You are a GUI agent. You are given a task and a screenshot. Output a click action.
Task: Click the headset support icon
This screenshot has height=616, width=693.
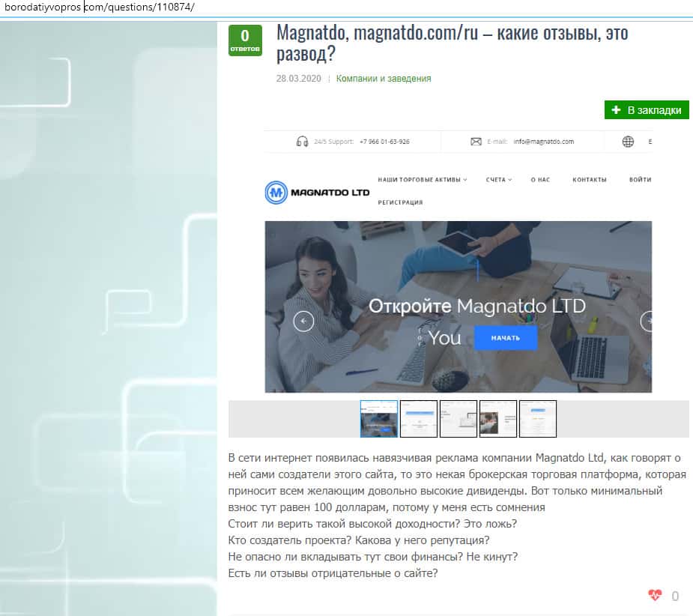(x=303, y=142)
